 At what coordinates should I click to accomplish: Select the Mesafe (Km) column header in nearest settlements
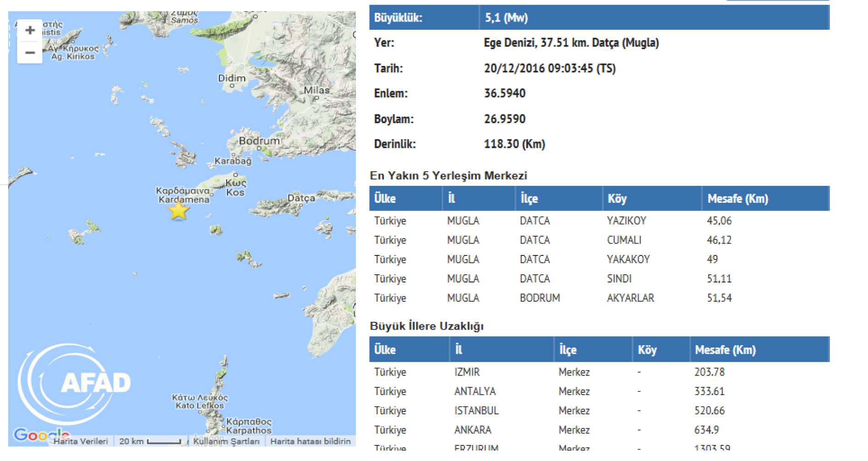click(737, 199)
